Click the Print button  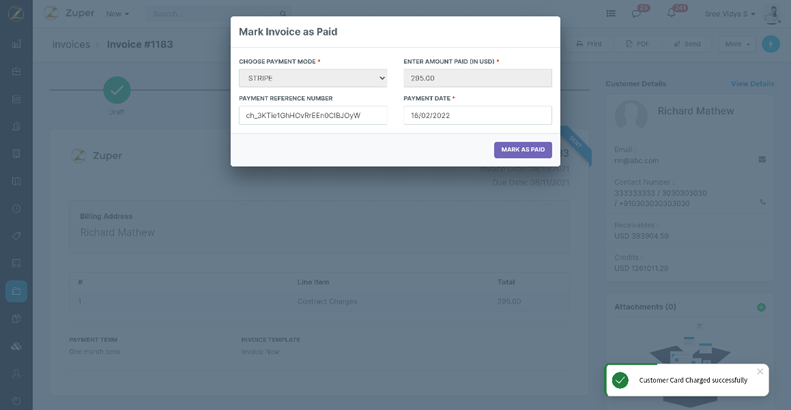(589, 44)
